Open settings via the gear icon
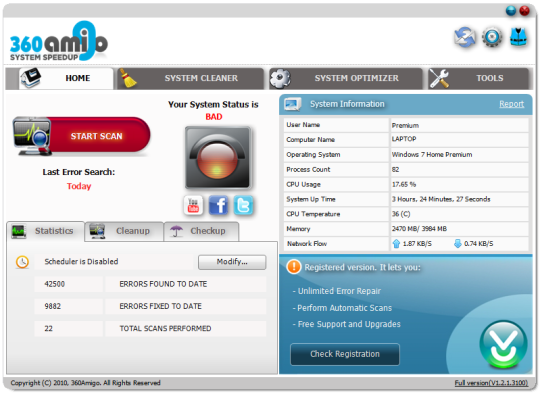The width and height of the screenshot is (540, 394). pos(492,37)
